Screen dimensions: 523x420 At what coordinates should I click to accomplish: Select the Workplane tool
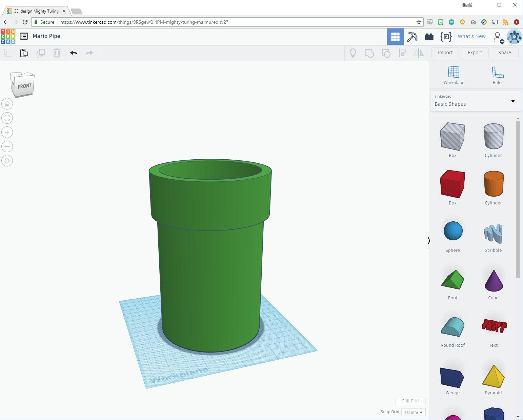(454, 75)
